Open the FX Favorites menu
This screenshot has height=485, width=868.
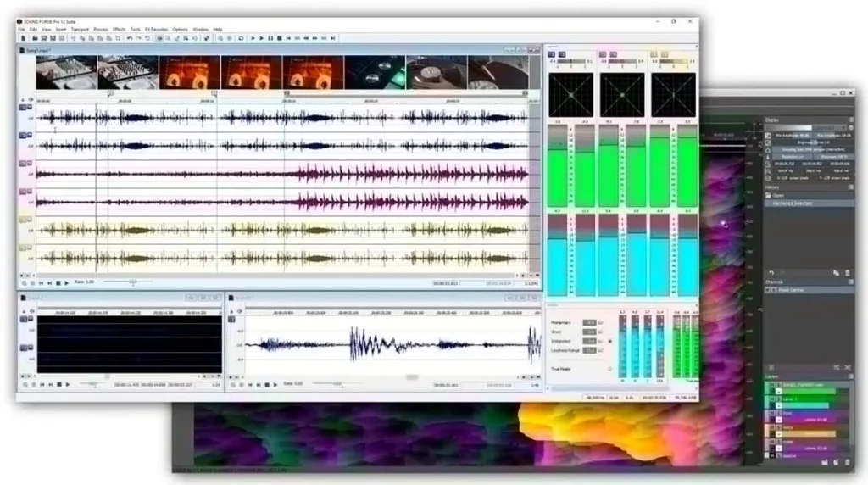point(156,30)
